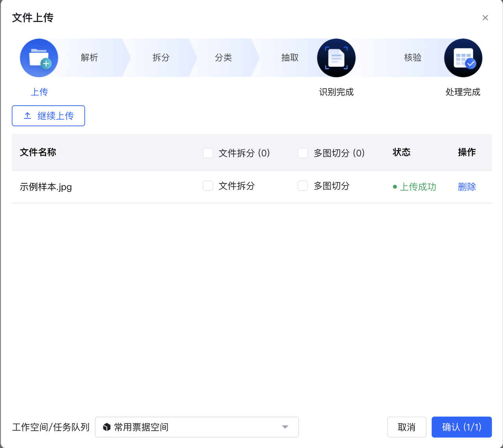Click the 处理完成 label

coord(463,92)
